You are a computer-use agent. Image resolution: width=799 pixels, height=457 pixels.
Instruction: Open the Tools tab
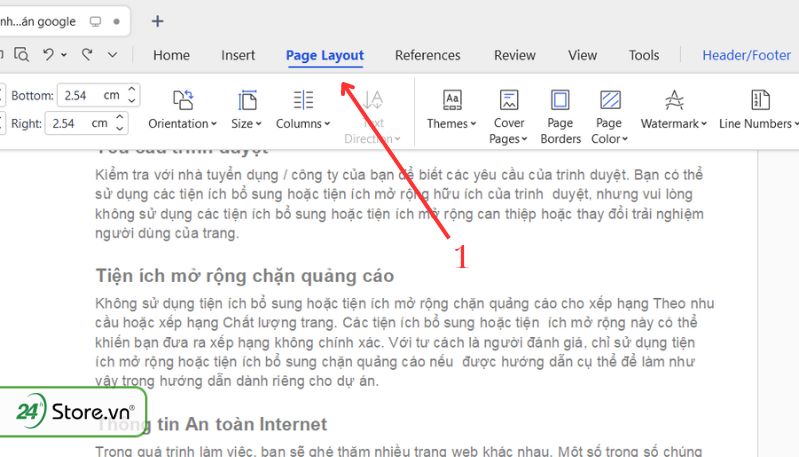[644, 55]
